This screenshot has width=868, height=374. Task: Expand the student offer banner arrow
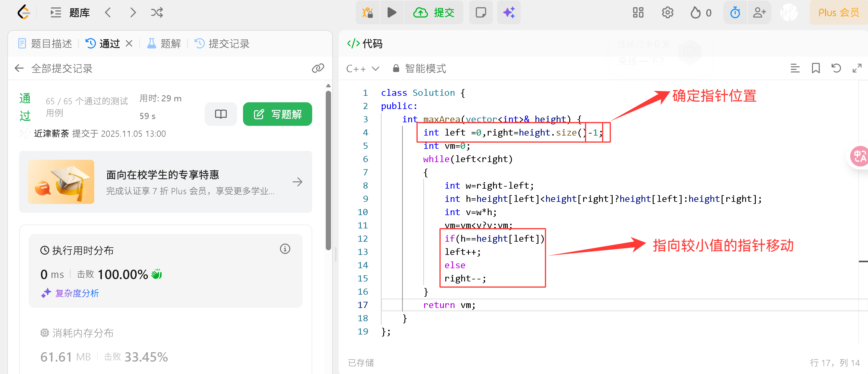297,182
